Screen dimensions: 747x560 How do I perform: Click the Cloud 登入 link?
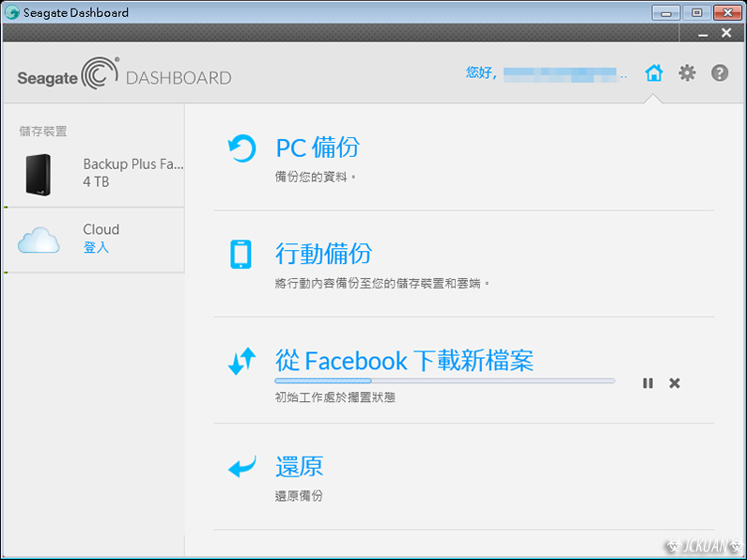point(96,247)
